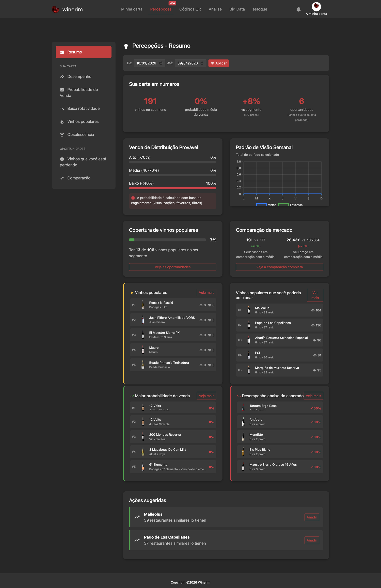Click the 6 oportunidades statistic
This screenshot has height=588, width=381.
302,109
